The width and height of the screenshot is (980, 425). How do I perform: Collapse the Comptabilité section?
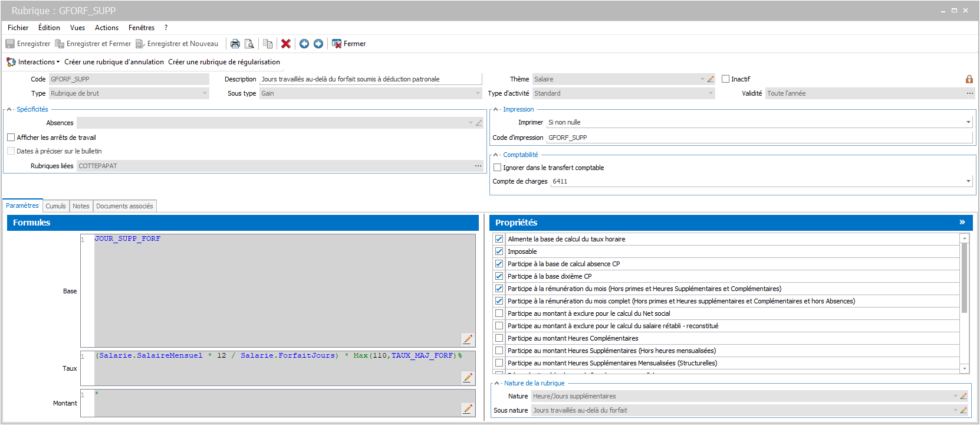(496, 155)
